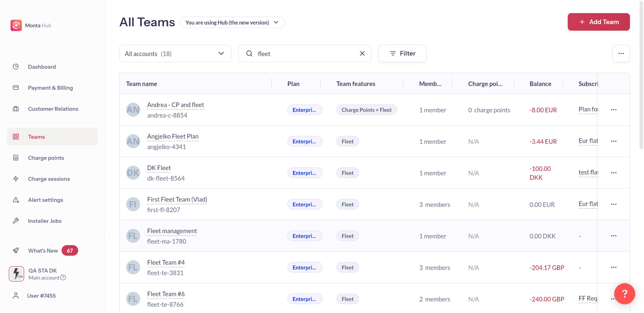Image resolution: width=644 pixels, height=313 pixels.
Task: Go to the Dashboard menu item
Action: click(42, 67)
